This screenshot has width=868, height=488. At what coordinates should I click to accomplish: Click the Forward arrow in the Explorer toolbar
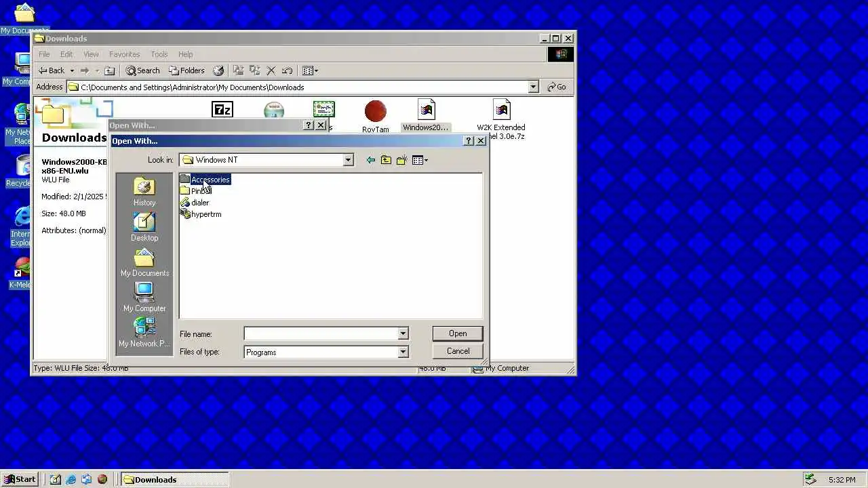[x=85, y=70]
